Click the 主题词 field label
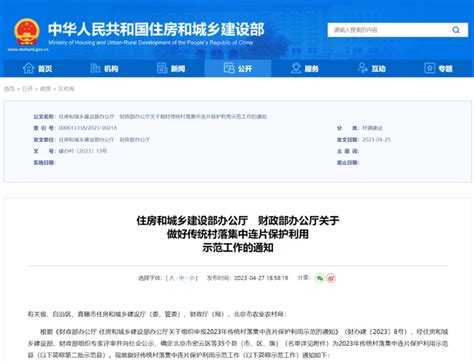This screenshot has height=364, width=474. [348, 151]
